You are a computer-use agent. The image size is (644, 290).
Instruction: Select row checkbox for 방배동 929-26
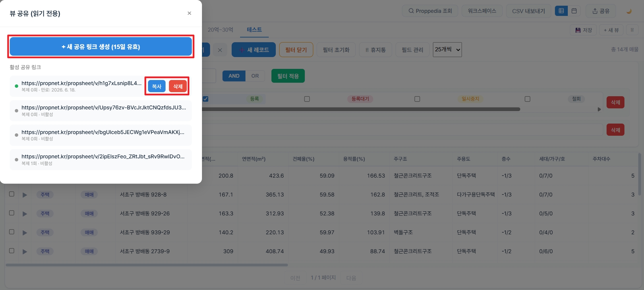[11, 213]
